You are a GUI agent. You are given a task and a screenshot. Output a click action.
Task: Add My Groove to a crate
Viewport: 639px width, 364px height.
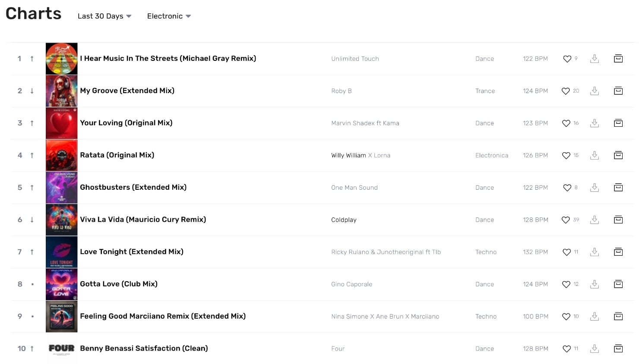(x=618, y=91)
